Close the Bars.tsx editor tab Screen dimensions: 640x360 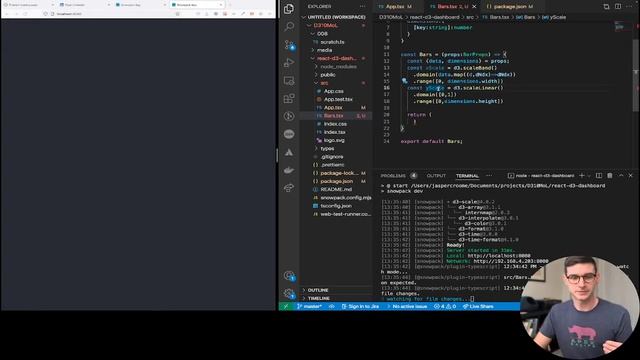click(474, 7)
